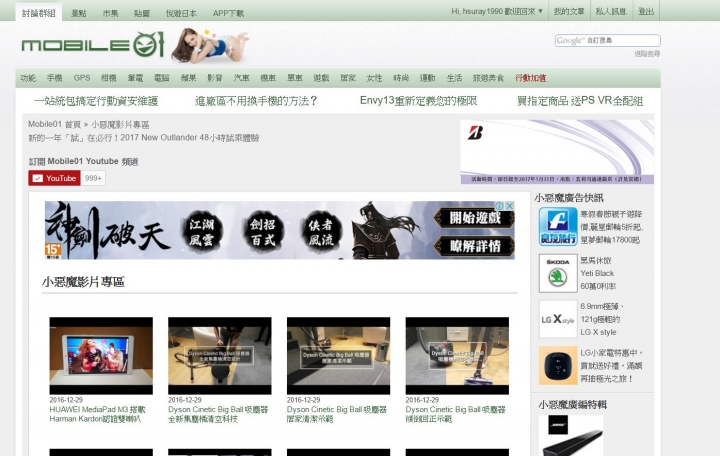Select the 討論群組 tab

click(x=39, y=13)
